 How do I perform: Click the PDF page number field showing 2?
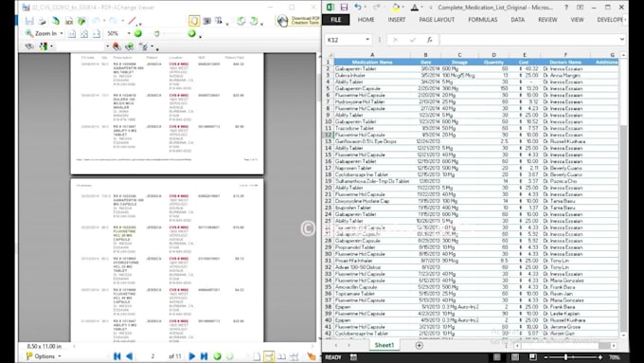tap(152, 356)
